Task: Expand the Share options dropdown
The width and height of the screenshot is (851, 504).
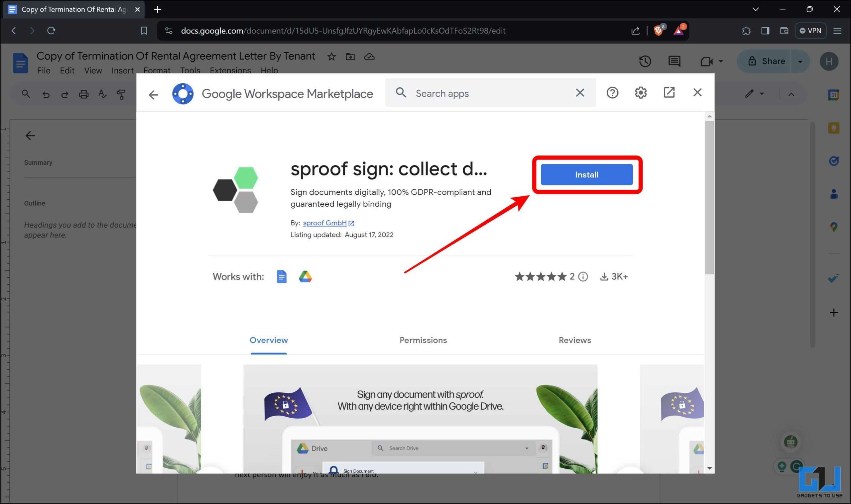Action: tap(800, 61)
